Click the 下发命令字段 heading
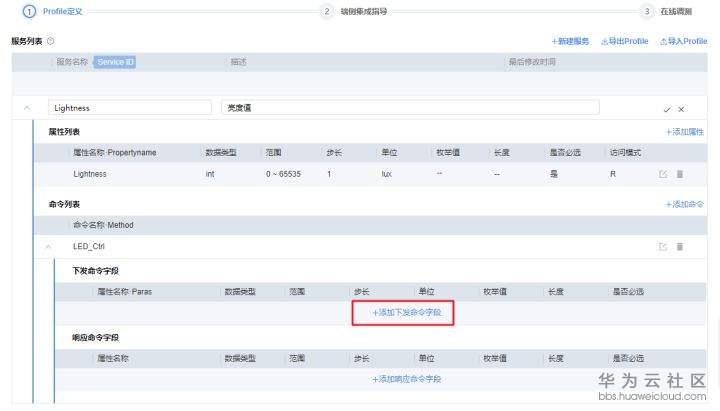The image size is (720, 411). [95, 271]
